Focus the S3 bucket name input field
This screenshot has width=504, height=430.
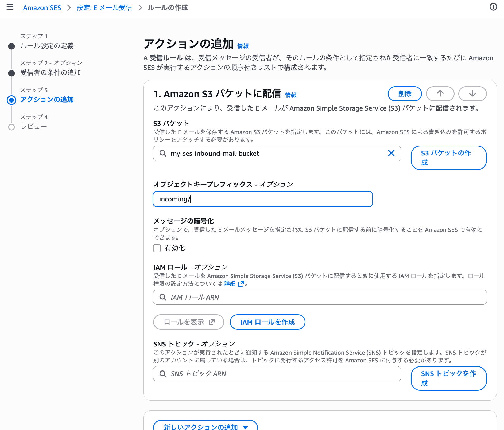pyautogui.click(x=277, y=153)
